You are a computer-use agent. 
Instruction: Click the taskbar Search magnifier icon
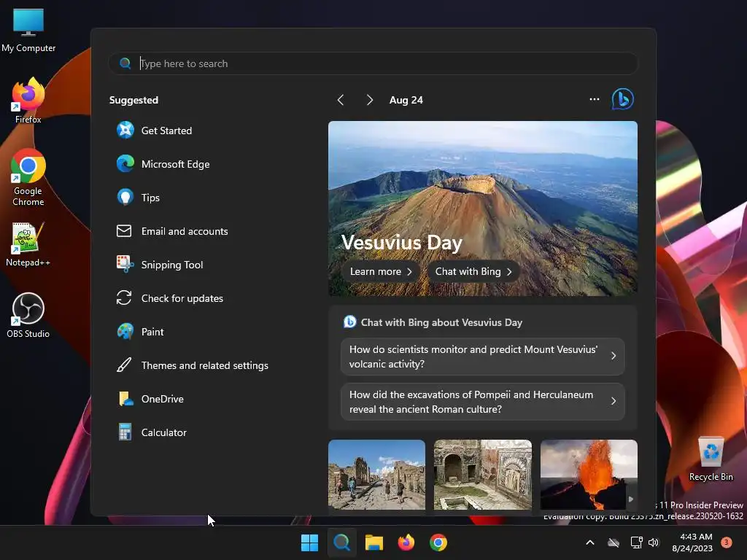point(341,542)
